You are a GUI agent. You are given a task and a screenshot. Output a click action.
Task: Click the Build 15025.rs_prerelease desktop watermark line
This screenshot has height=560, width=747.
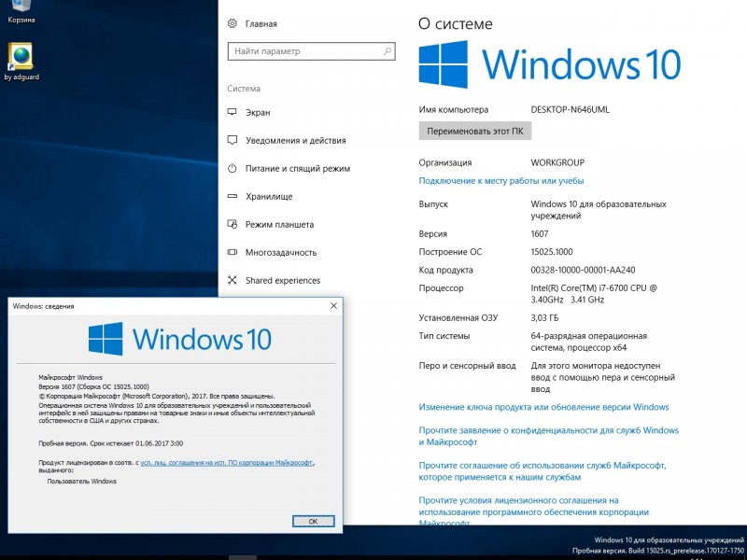(x=658, y=551)
